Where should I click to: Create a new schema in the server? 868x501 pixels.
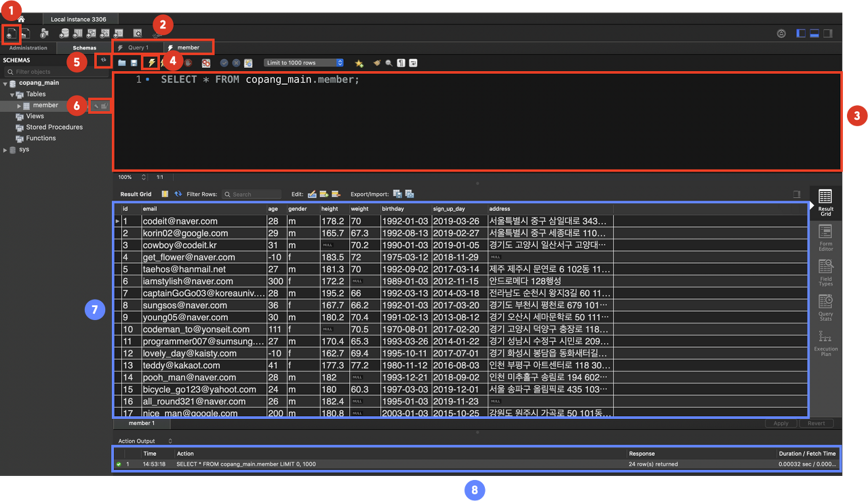coord(64,33)
